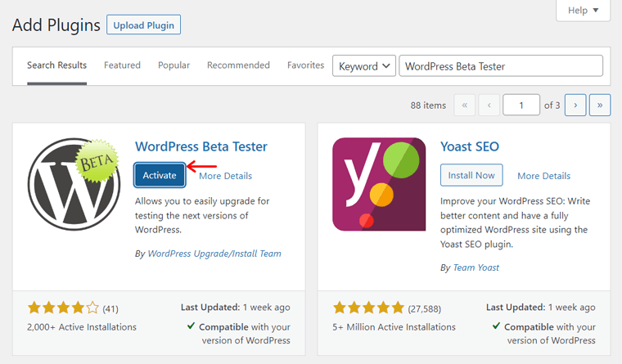622x364 pixels.
Task: Open the Keyword search type dropdown
Action: pos(363,65)
